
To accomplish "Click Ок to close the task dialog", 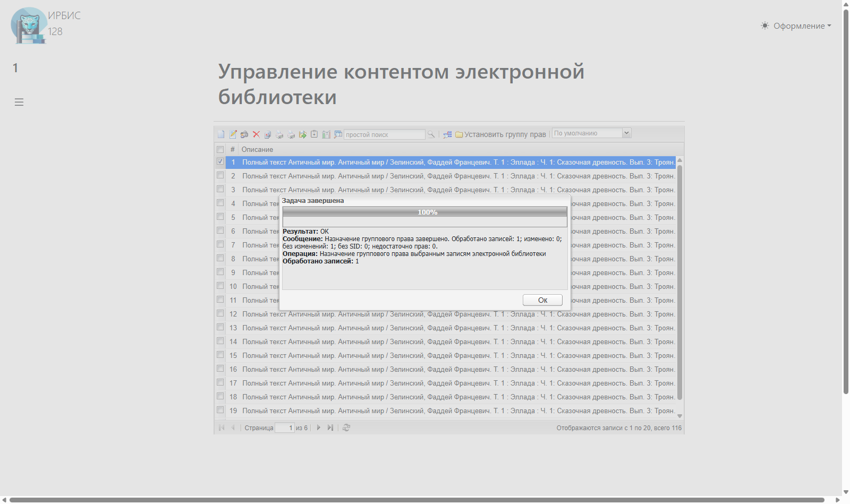I will (x=542, y=300).
